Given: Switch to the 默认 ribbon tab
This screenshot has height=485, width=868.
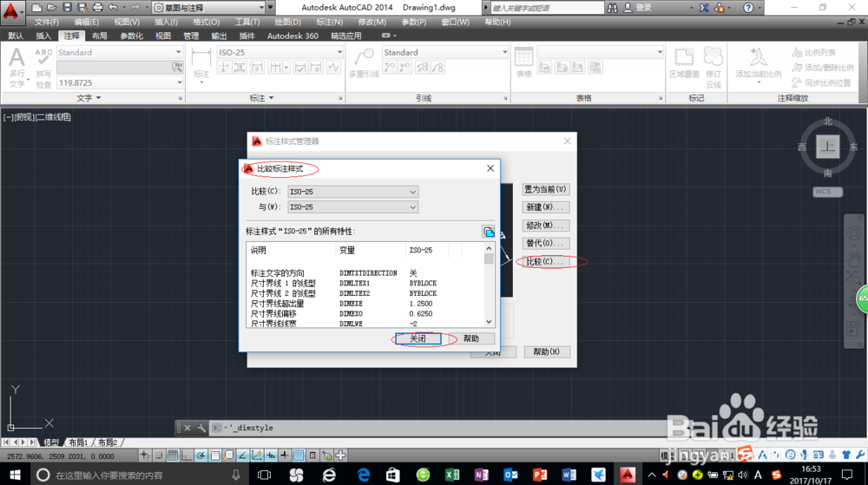Looking at the screenshot, I should [16, 36].
